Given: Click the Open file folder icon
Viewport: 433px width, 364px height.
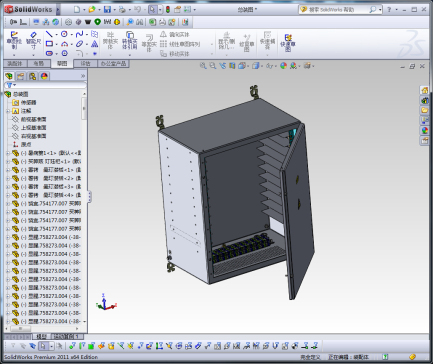Looking at the screenshot, I should [x=92, y=9].
